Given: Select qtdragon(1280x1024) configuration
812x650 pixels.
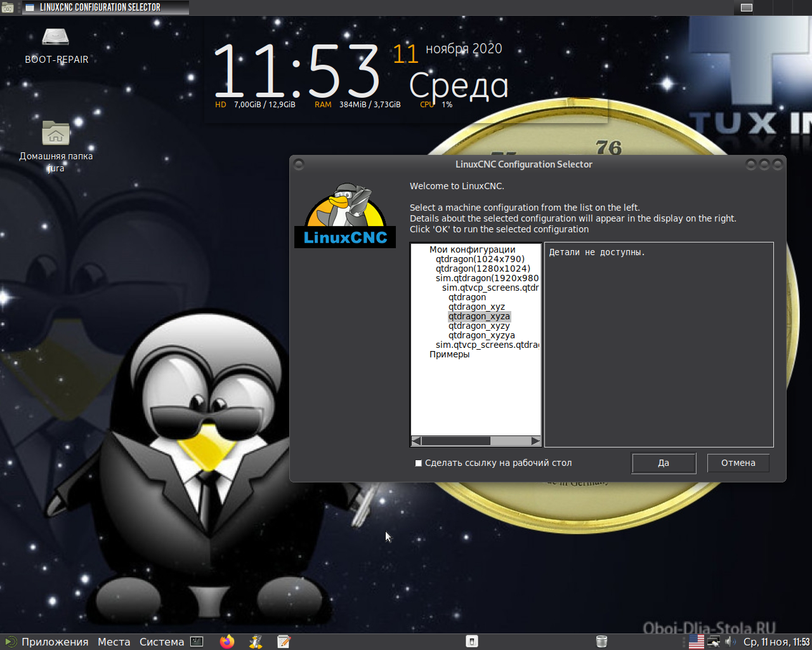Looking at the screenshot, I should [483, 269].
